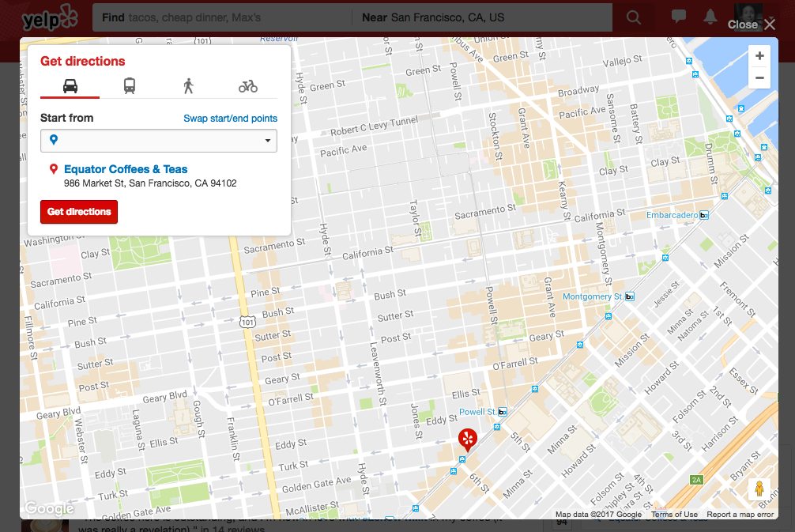Open the messages speech bubble icon

click(x=678, y=17)
